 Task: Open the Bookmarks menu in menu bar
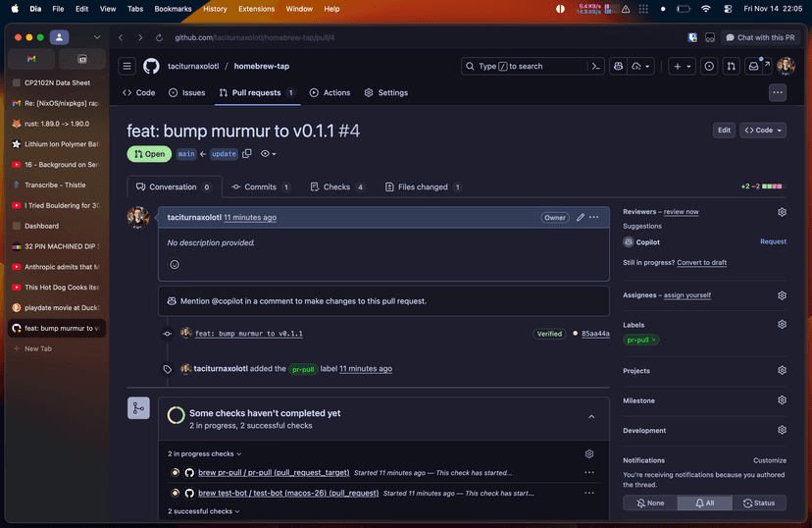click(x=173, y=9)
